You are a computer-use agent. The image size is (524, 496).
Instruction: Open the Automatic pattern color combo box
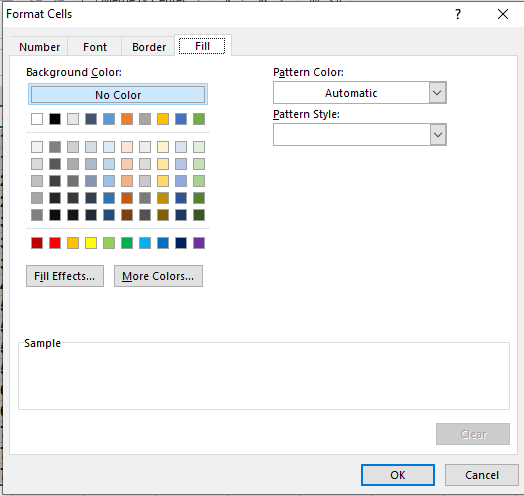coord(360,93)
